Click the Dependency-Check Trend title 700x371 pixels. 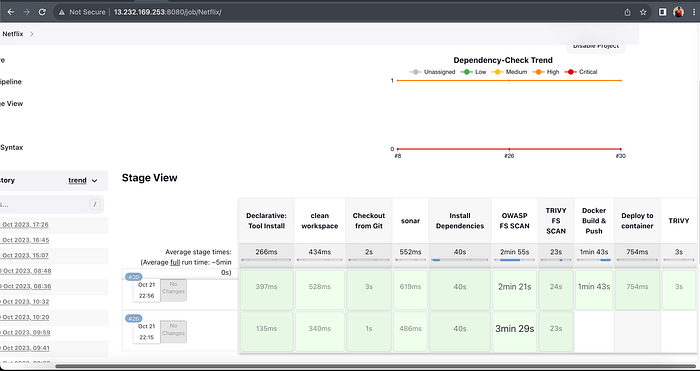pyautogui.click(x=503, y=60)
